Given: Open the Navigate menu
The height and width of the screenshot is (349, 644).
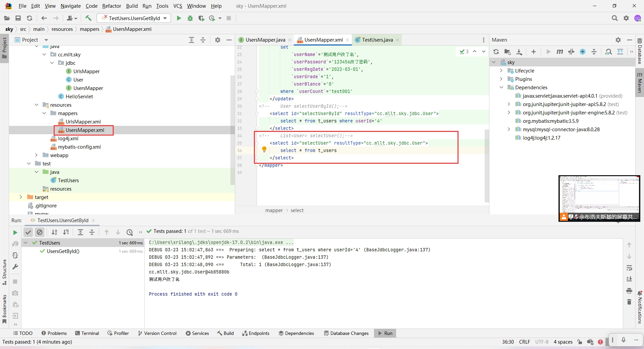Looking at the screenshot, I should click(70, 6).
